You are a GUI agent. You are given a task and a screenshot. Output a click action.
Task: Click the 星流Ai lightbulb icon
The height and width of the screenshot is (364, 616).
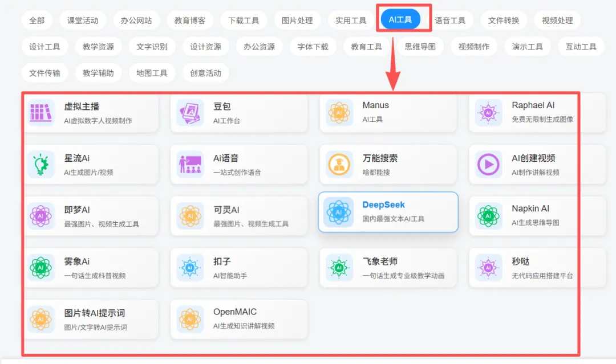41,165
